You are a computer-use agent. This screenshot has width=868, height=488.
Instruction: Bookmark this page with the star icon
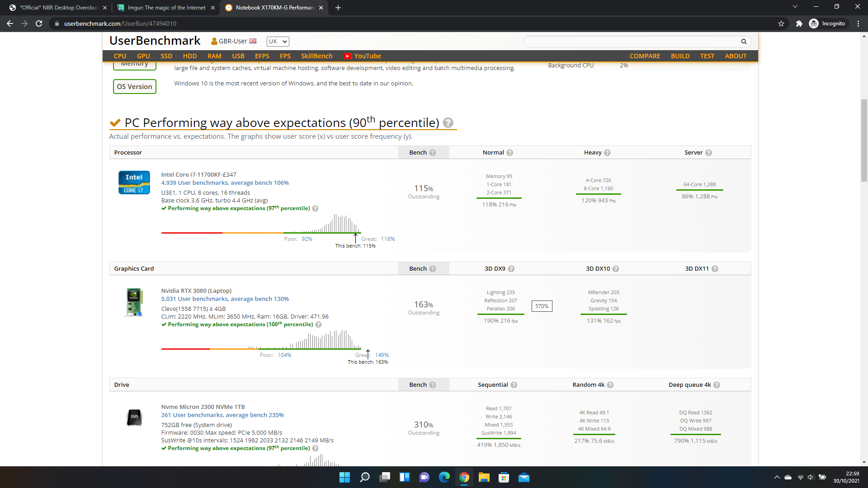tap(781, 23)
